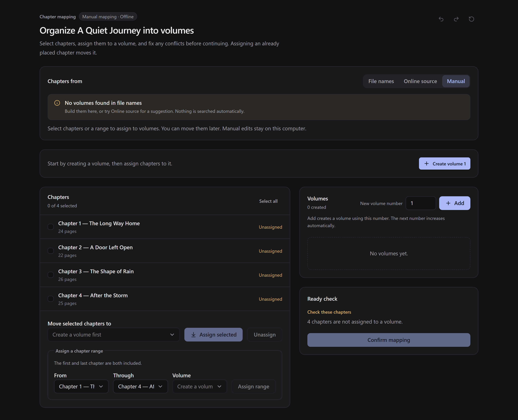Check Chapter 4 — After the Storm
This screenshot has width=518, height=420.
pos(51,299)
